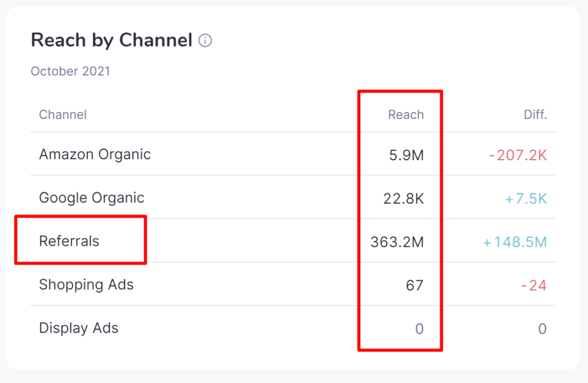
Task: Open the Google Organic channel details
Action: click(x=91, y=198)
